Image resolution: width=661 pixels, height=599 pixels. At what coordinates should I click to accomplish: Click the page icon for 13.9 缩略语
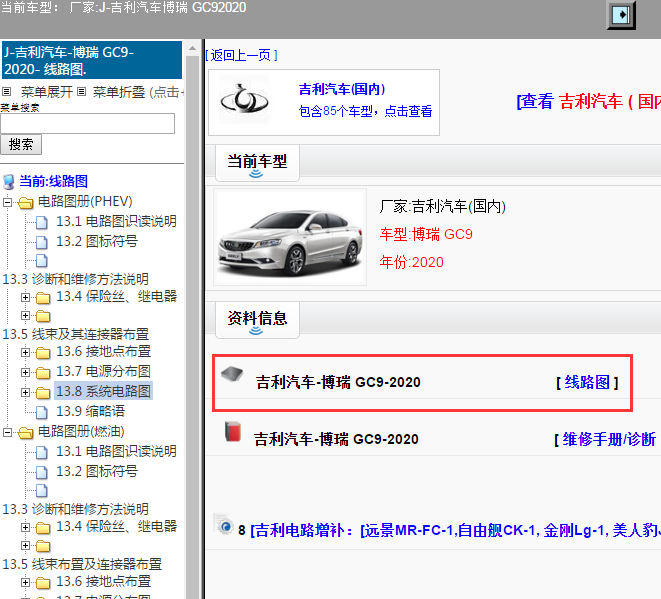point(41,412)
